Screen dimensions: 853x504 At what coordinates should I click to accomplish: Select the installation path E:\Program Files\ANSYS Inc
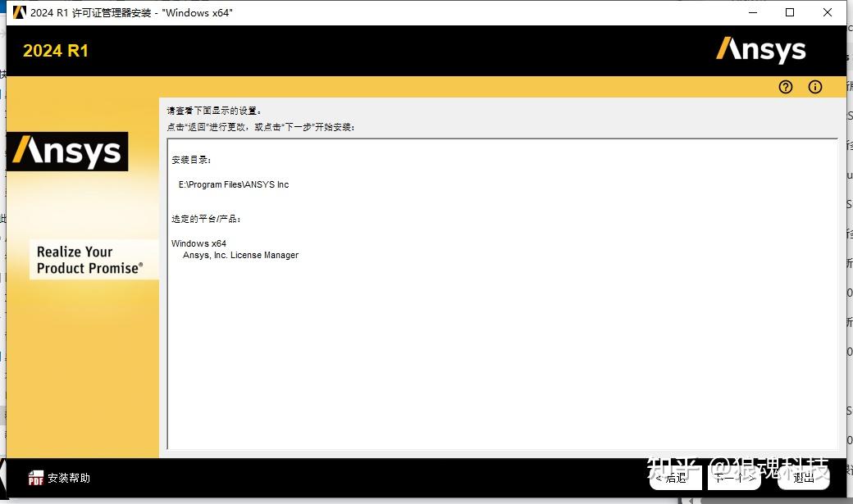coord(232,184)
